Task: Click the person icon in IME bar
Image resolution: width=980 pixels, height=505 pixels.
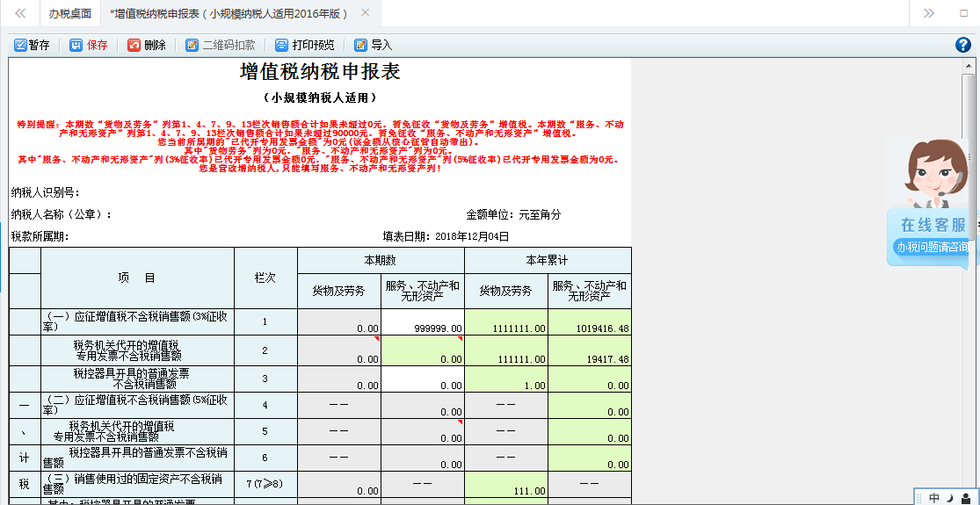Action: [x=966, y=497]
